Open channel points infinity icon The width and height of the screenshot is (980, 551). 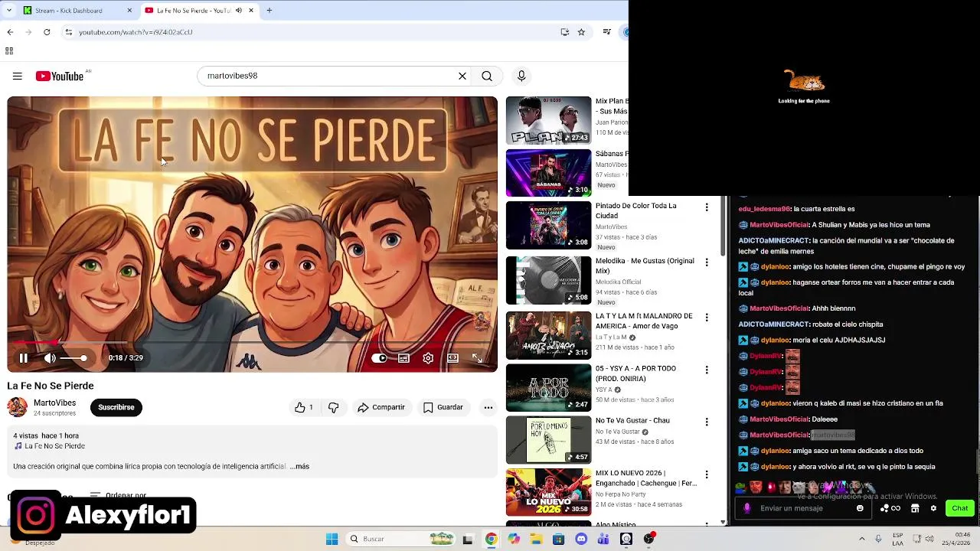891,508
